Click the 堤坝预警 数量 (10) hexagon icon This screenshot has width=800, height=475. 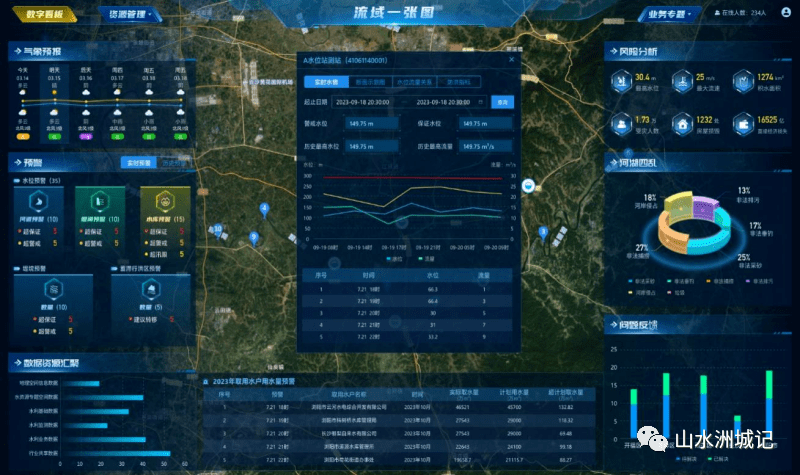point(54,290)
